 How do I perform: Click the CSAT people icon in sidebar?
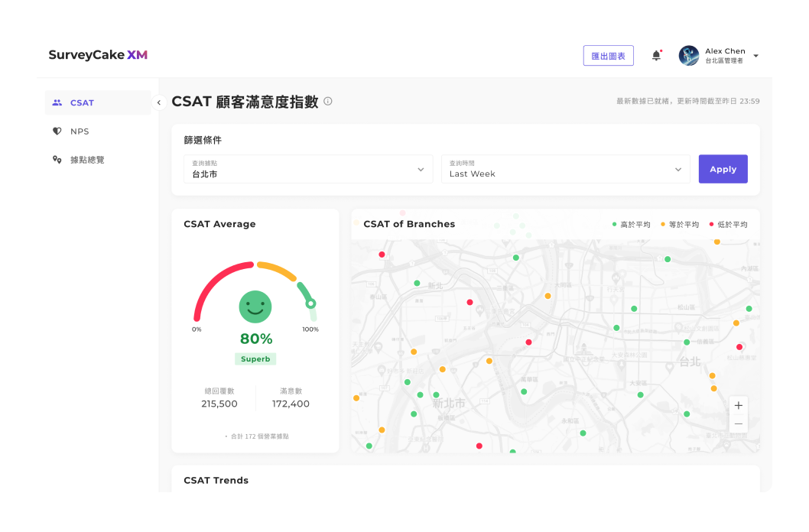pyautogui.click(x=57, y=102)
